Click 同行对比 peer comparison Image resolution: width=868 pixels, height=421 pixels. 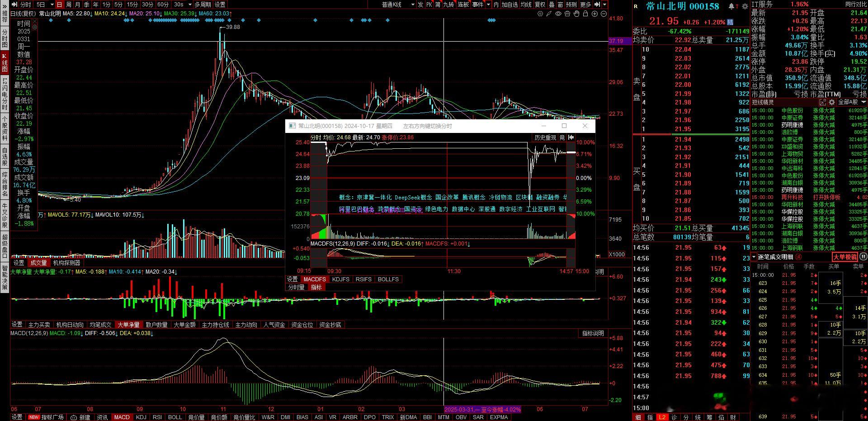(x=856, y=4)
